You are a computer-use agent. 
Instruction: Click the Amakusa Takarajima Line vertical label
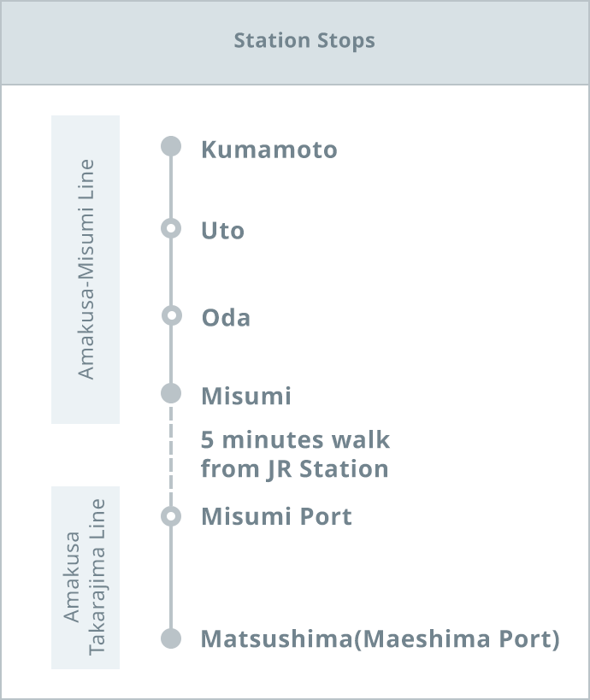point(86,577)
